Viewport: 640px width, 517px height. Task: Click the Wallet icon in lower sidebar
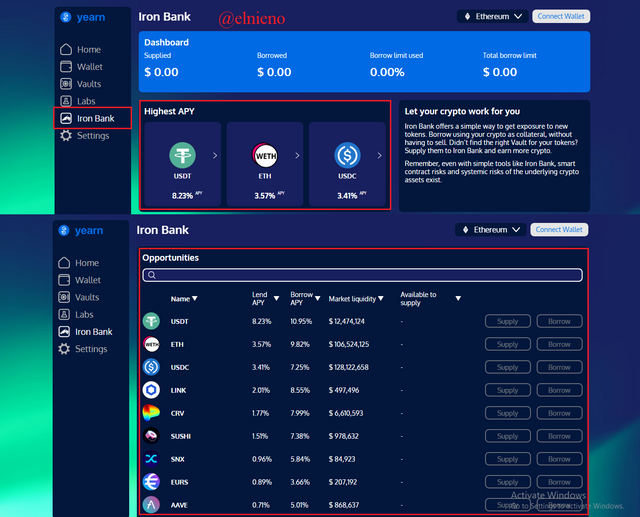(x=64, y=280)
